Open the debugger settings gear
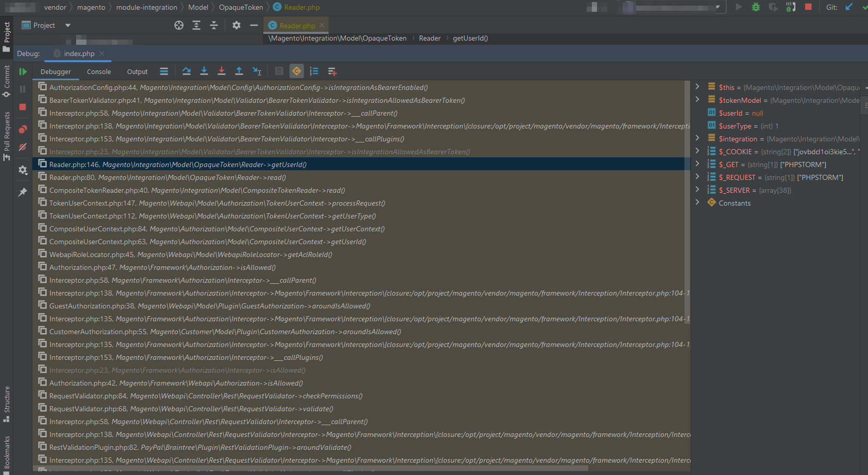868x475 pixels. click(23, 170)
